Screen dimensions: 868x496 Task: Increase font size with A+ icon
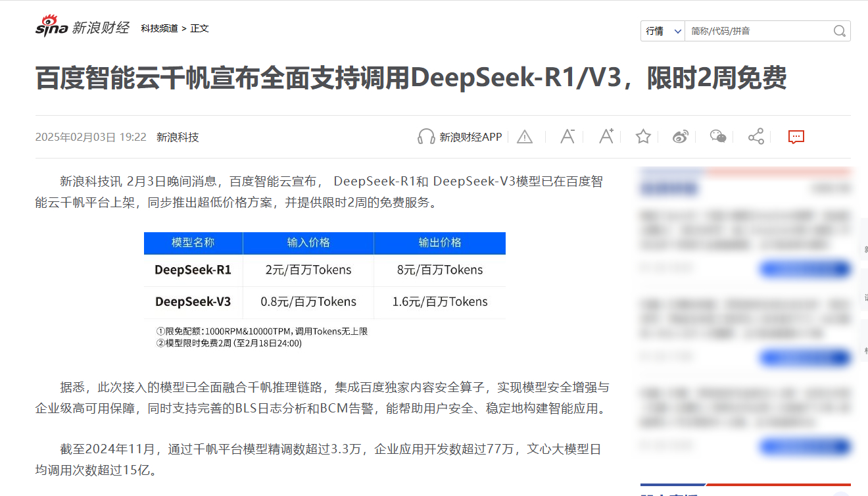coord(606,136)
